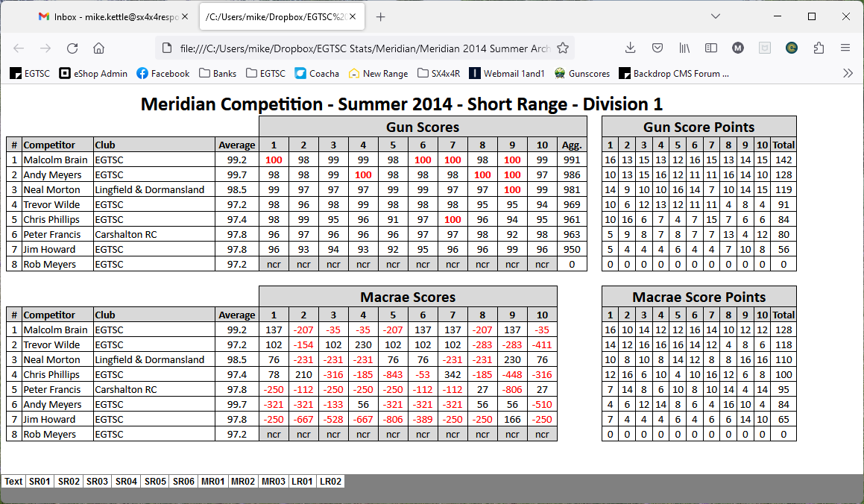This screenshot has height=504, width=864.
Task: Toggle the sidebar view
Action: pyautogui.click(x=711, y=48)
